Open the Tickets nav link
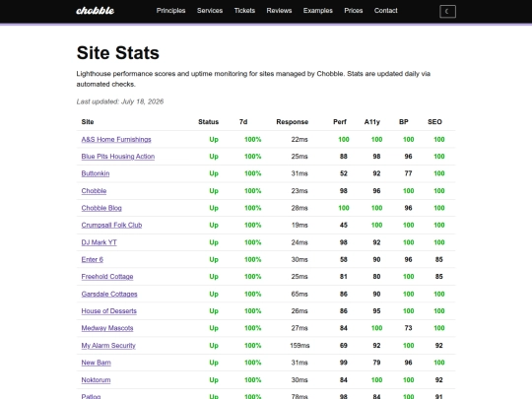 pos(244,11)
